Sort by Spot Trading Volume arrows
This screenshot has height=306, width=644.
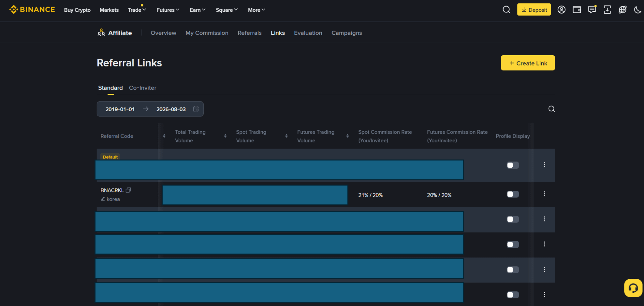pyautogui.click(x=286, y=136)
